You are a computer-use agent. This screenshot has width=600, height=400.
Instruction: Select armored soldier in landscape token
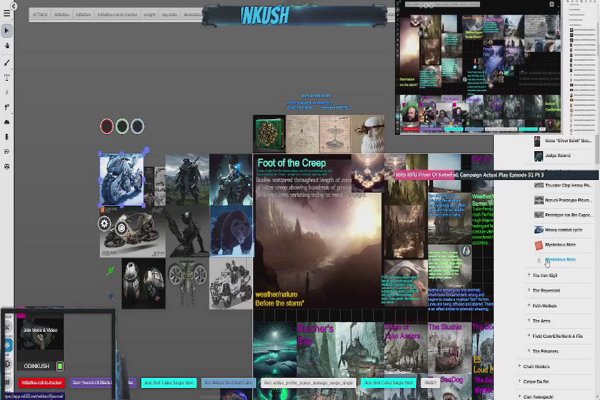[187, 180]
